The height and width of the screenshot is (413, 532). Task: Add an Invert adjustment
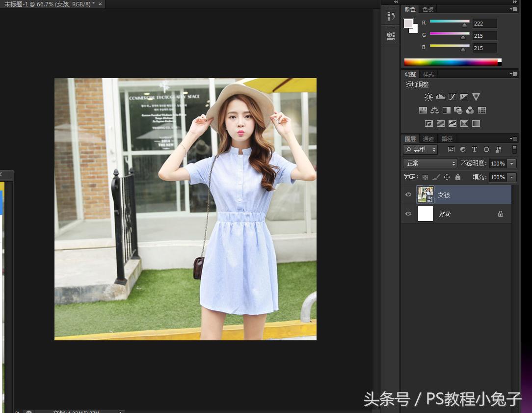(429, 124)
